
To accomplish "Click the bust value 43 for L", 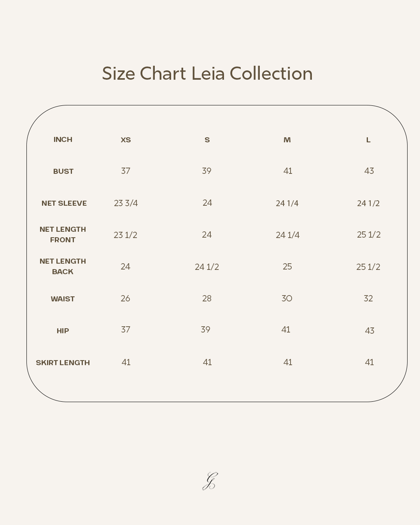I will (369, 171).
